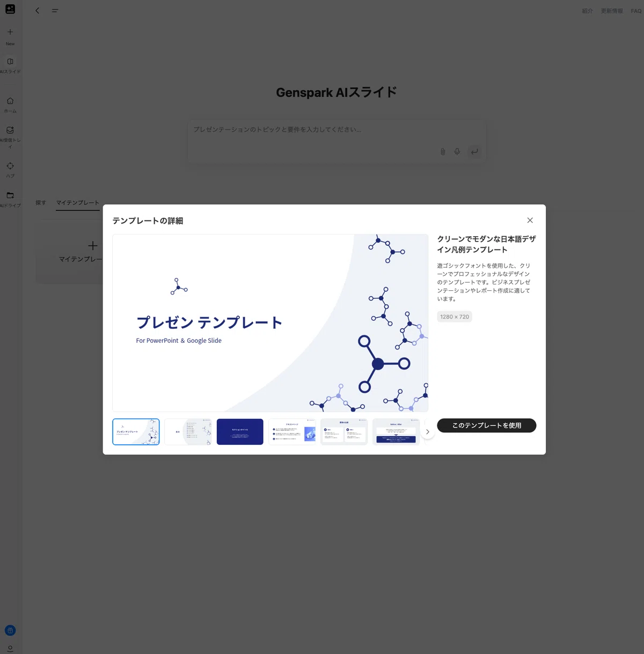
Task: Select the first title slide thumbnail
Action: pyautogui.click(x=136, y=432)
